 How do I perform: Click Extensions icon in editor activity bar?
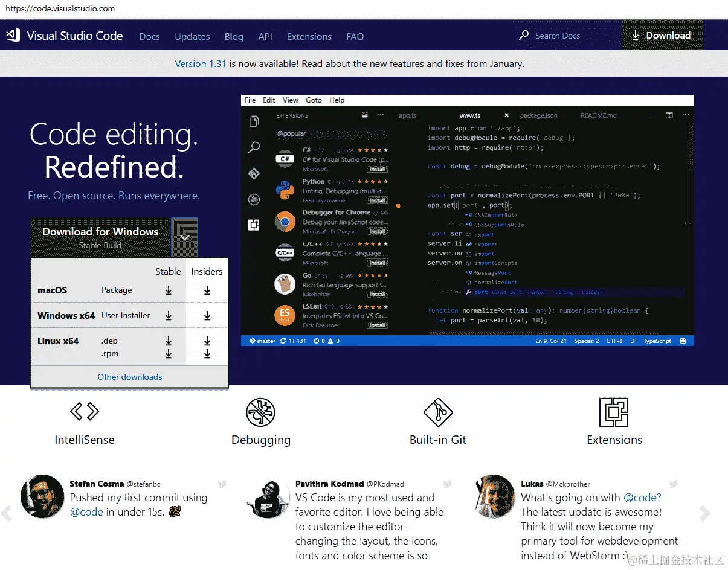254,225
